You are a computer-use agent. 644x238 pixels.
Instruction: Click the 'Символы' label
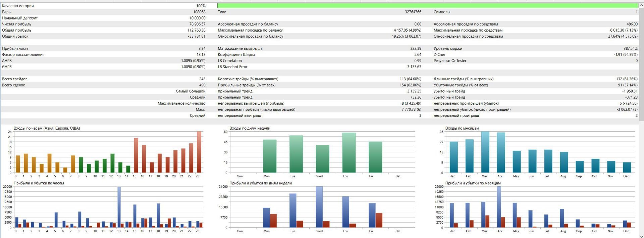(x=442, y=12)
